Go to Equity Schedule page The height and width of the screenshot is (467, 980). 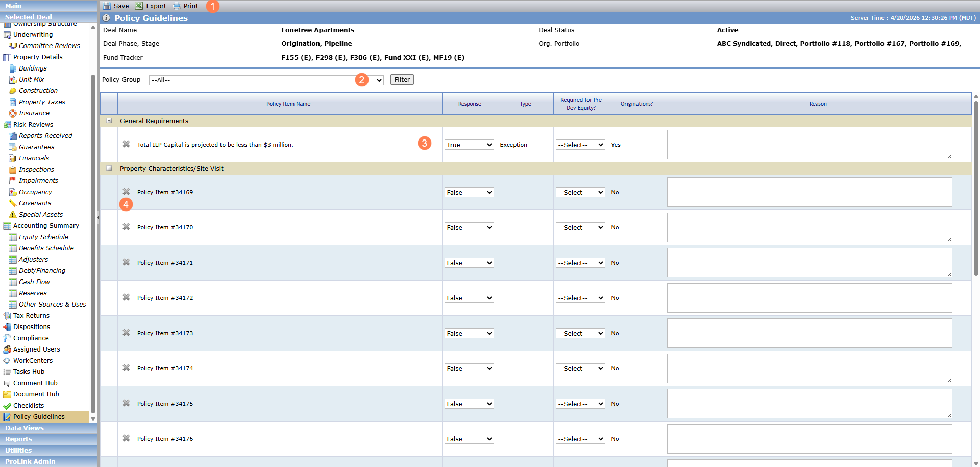43,237
